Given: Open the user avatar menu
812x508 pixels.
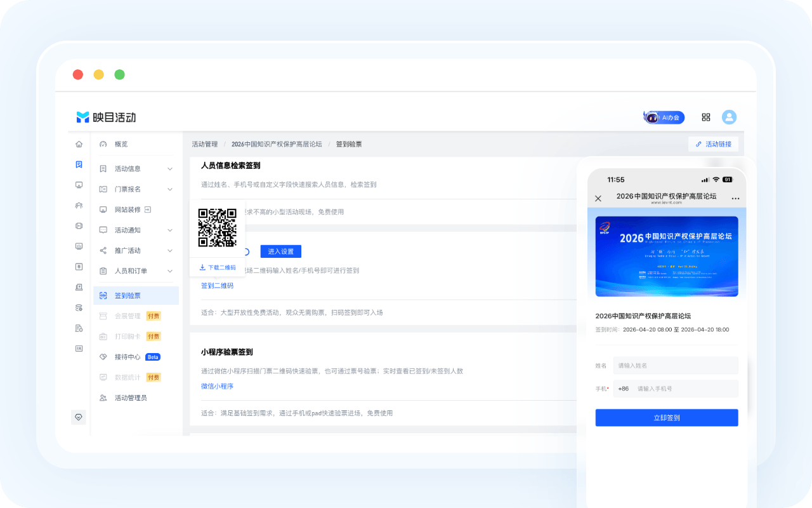Looking at the screenshot, I should (x=730, y=117).
